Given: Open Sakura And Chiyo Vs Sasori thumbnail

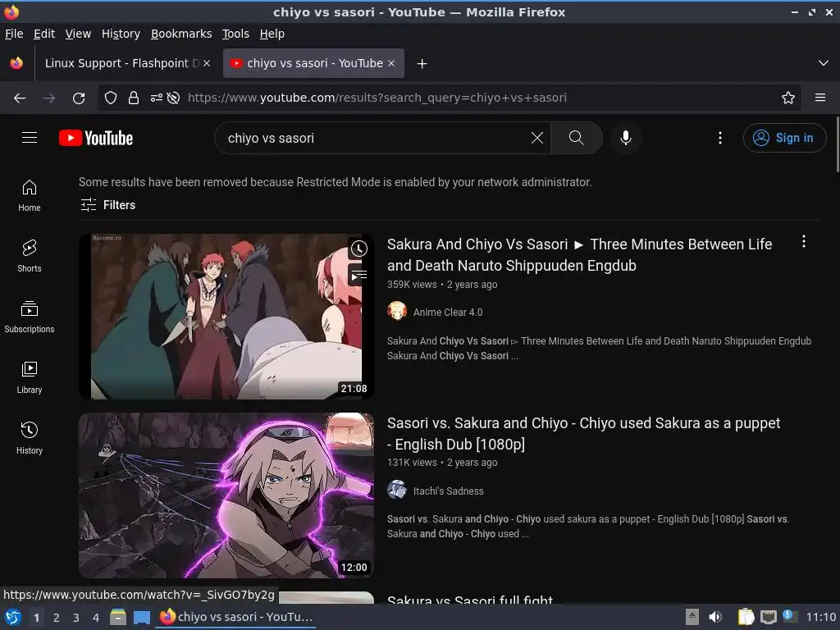Looking at the screenshot, I should point(226,316).
